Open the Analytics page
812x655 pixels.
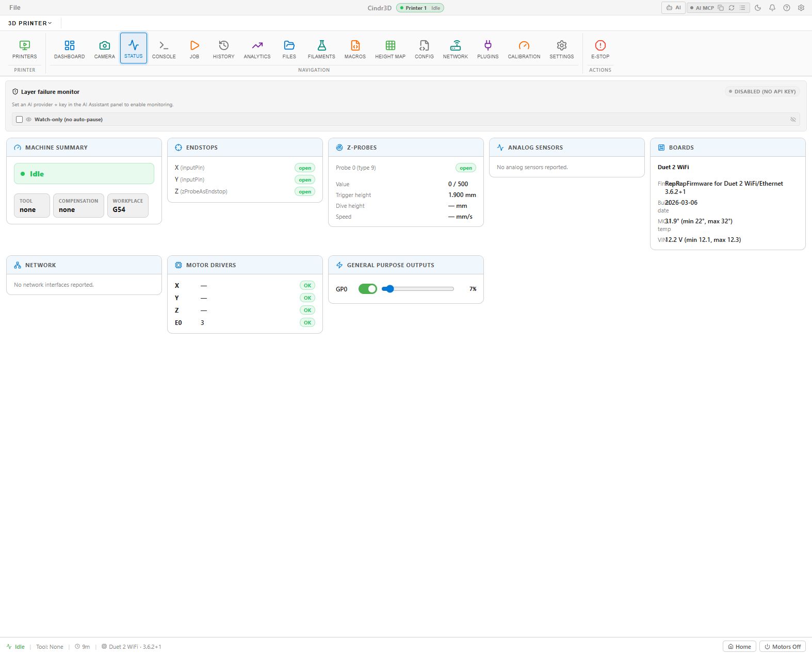click(x=257, y=48)
